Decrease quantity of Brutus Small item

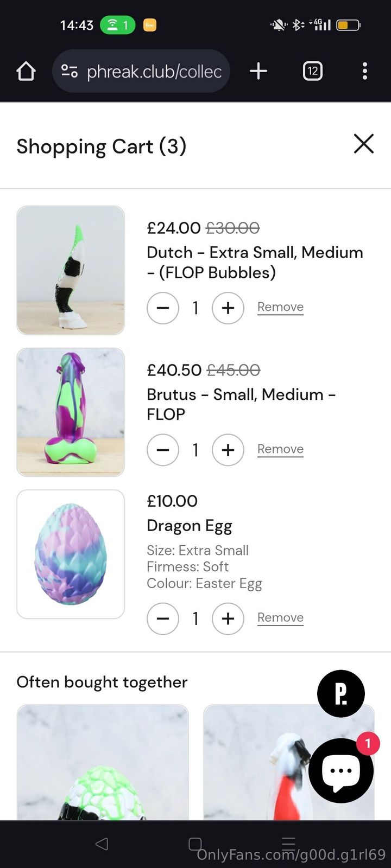(163, 450)
